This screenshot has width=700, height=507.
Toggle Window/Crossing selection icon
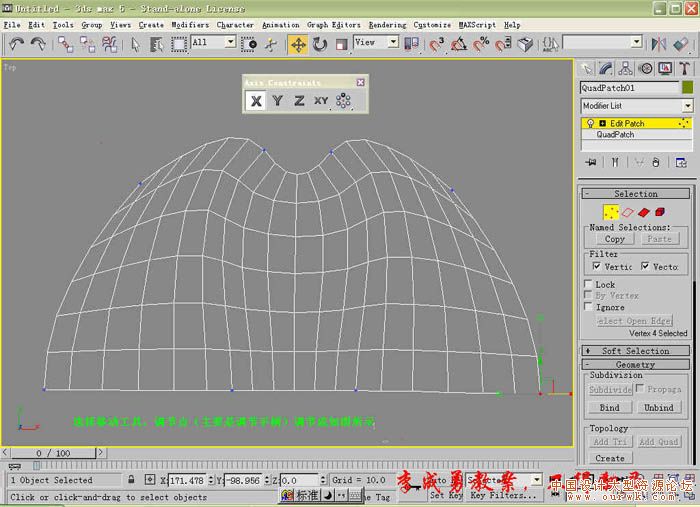click(249, 45)
